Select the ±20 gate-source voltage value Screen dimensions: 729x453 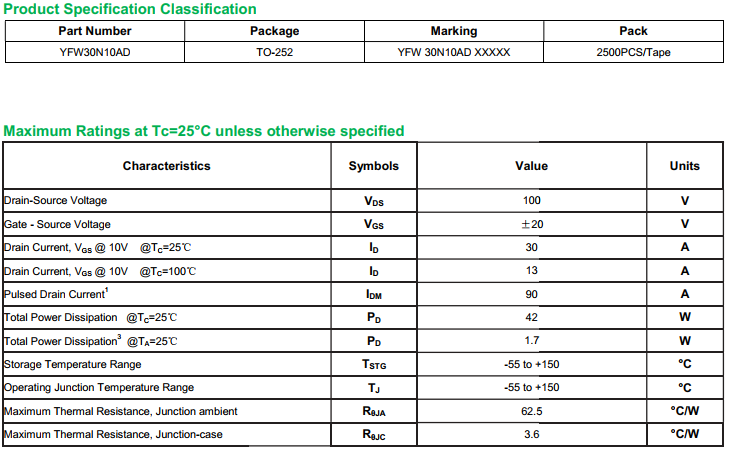click(531, 224)
